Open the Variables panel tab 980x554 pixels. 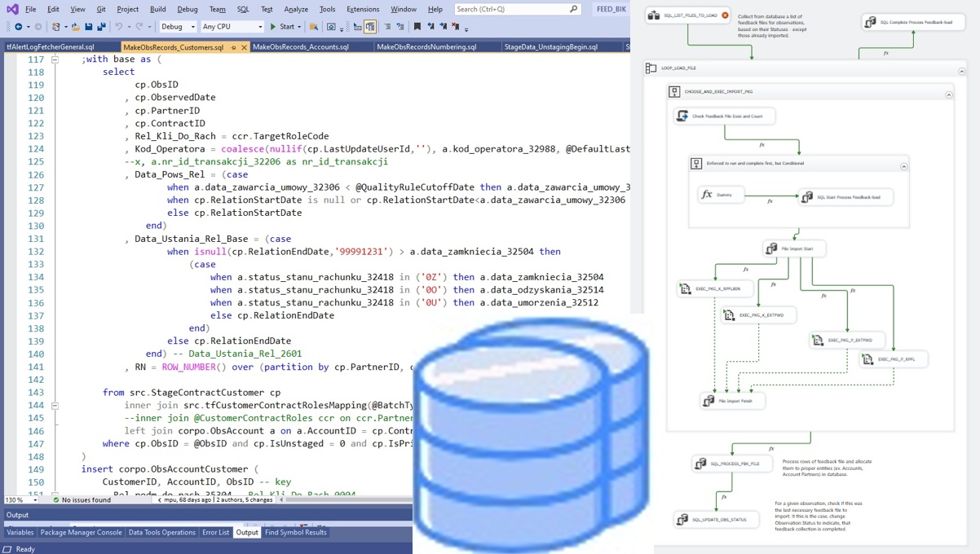pos(20,533)
